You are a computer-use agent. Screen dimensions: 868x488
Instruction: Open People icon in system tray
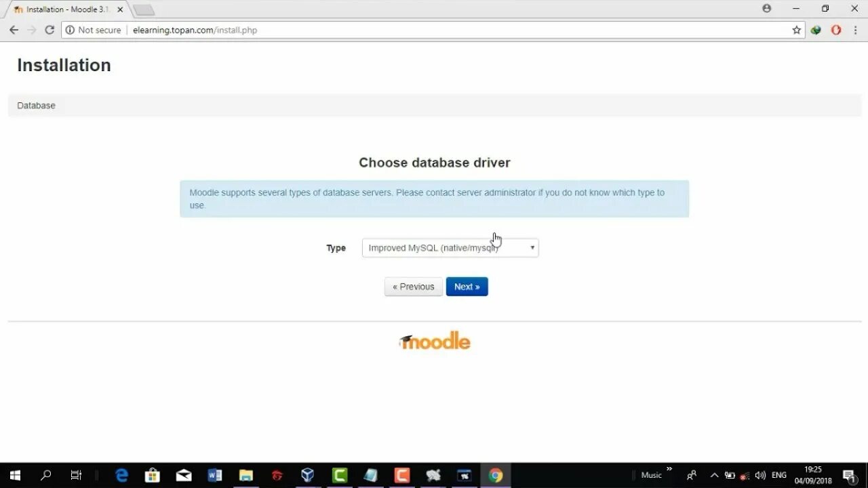point(692,475)
